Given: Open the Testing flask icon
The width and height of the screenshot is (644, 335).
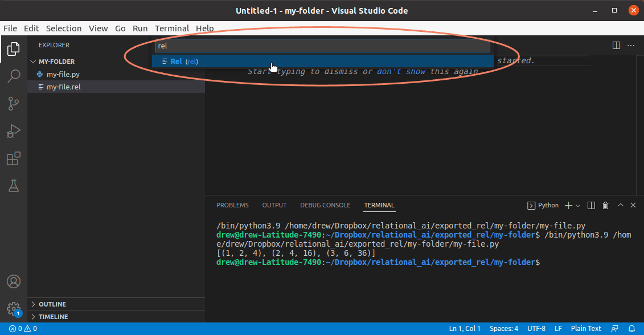Looking at the screenshot, I should point(13,186).
